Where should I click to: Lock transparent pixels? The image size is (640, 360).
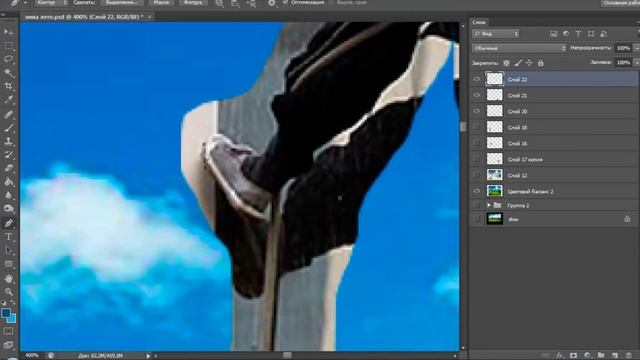506,63
